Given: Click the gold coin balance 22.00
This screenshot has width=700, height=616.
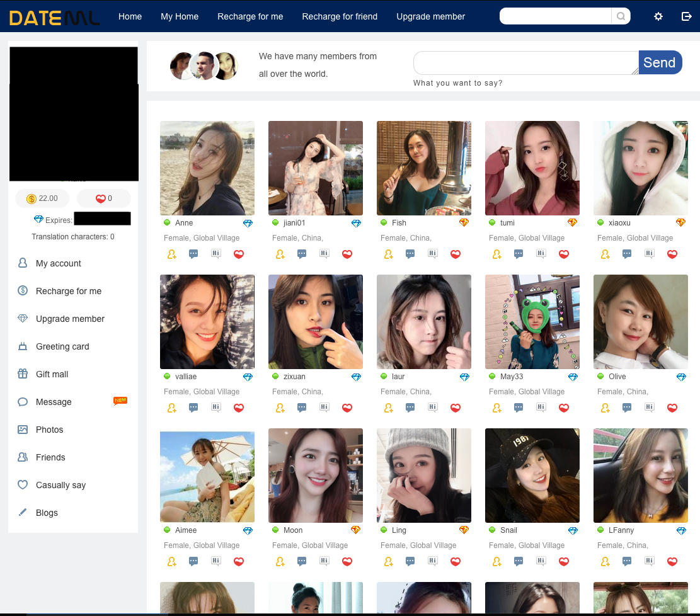Looking at the screenshot, I should point(42,198).
